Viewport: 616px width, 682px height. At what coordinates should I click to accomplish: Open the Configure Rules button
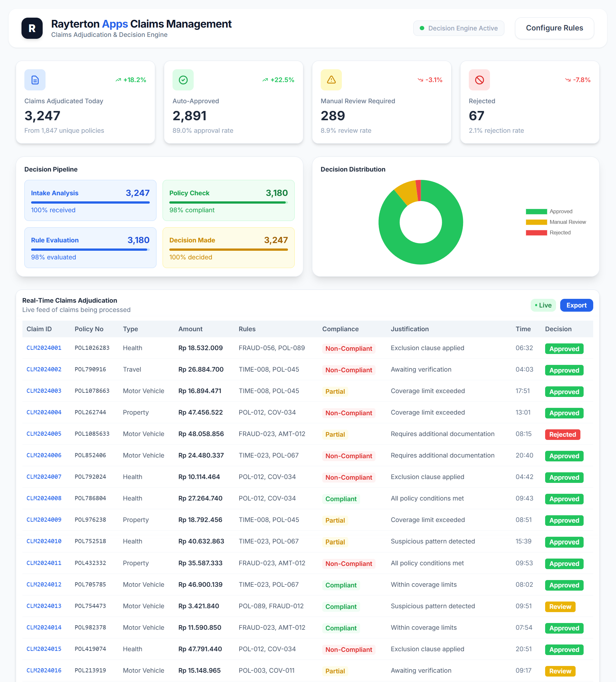tap(554, 28)
